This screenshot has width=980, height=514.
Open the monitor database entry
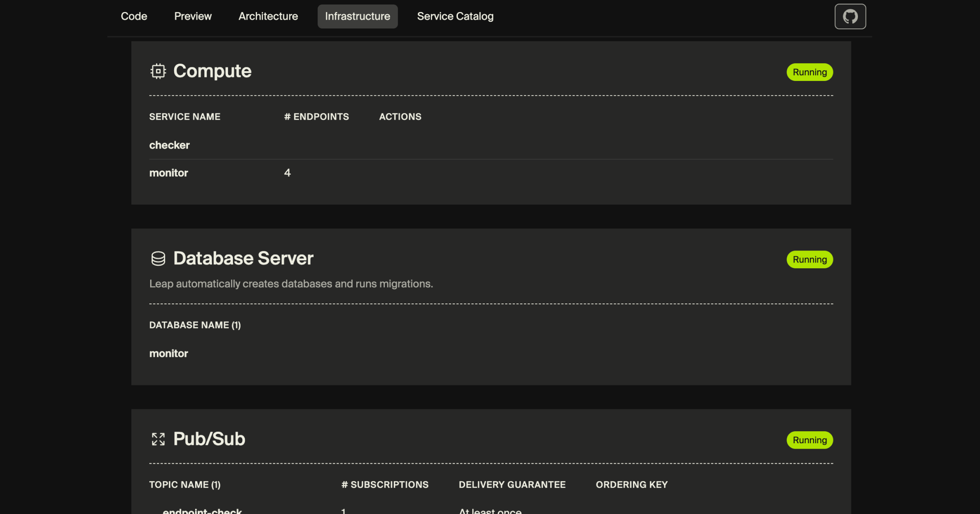pyautogui.click(x=168, y=353)
